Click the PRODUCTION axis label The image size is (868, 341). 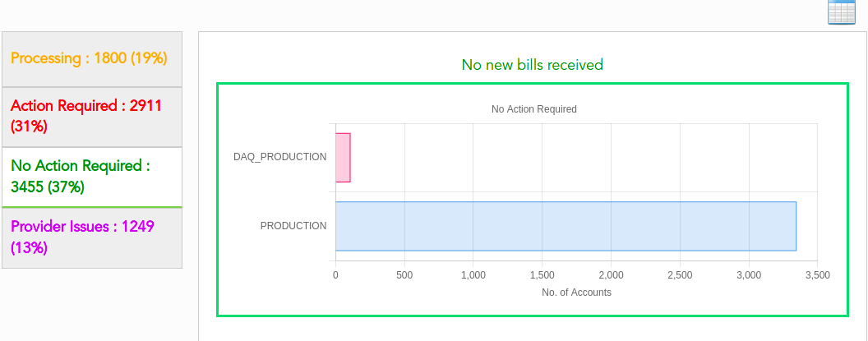[293, 226]
